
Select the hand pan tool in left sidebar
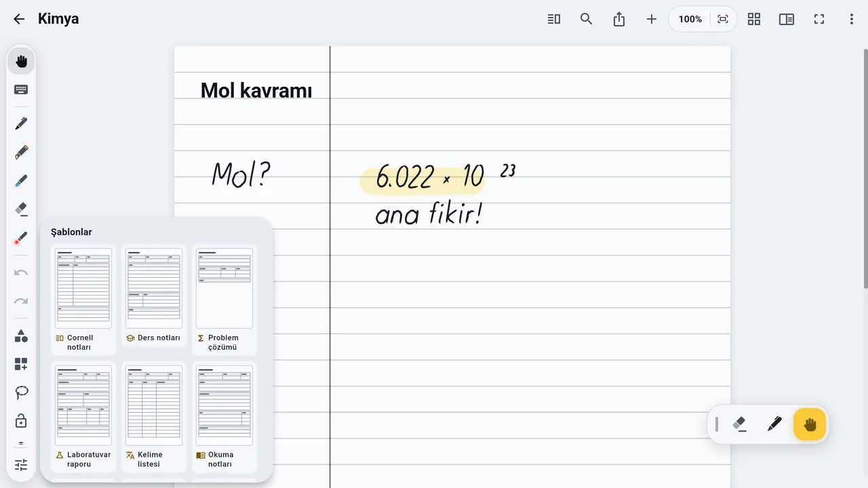(21, 62)
